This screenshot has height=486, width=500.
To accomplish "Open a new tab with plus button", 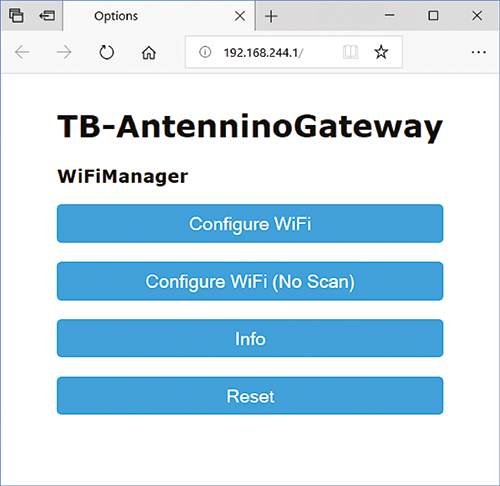I will pyautogui.click(x=271, y=16).
